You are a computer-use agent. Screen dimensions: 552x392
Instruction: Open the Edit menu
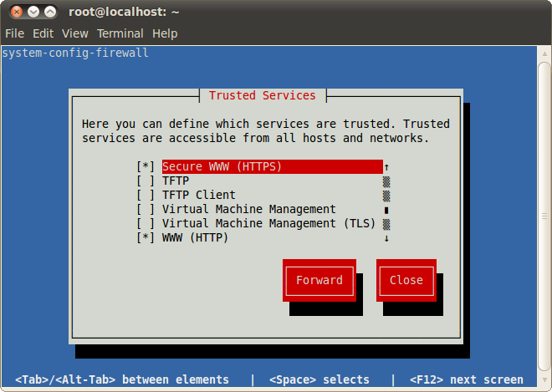[43, 33]
